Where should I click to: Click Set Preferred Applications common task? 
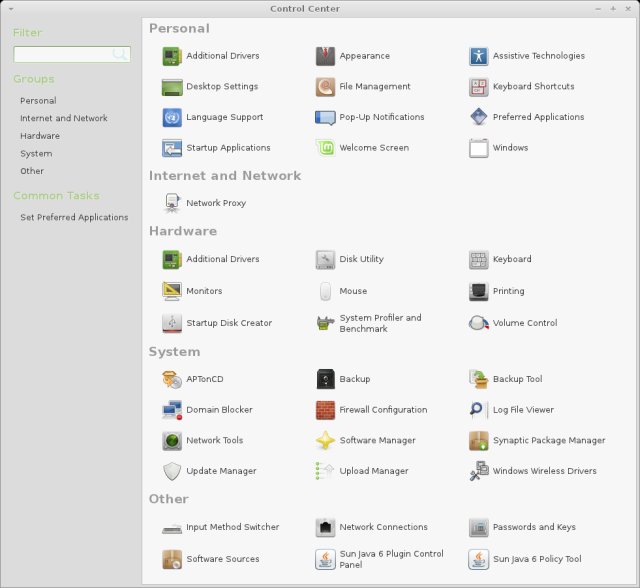(x=74, y=217)
